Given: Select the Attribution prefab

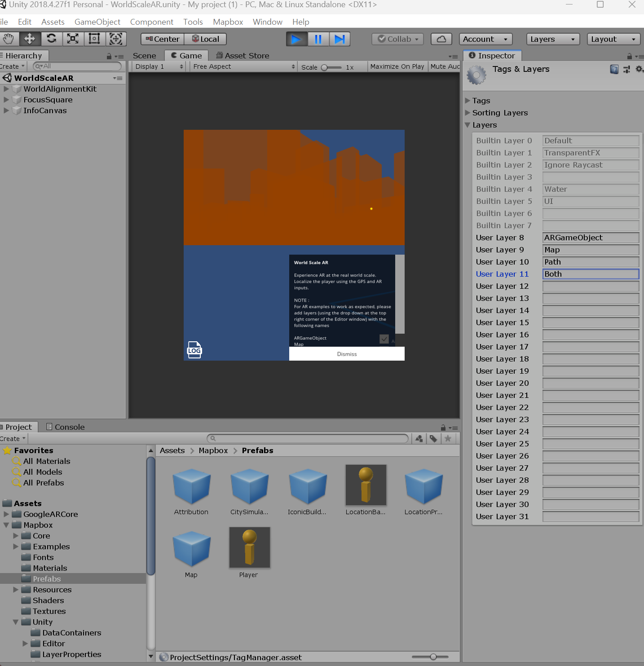Looking at the screenshot, I should (x=191, y=491).
